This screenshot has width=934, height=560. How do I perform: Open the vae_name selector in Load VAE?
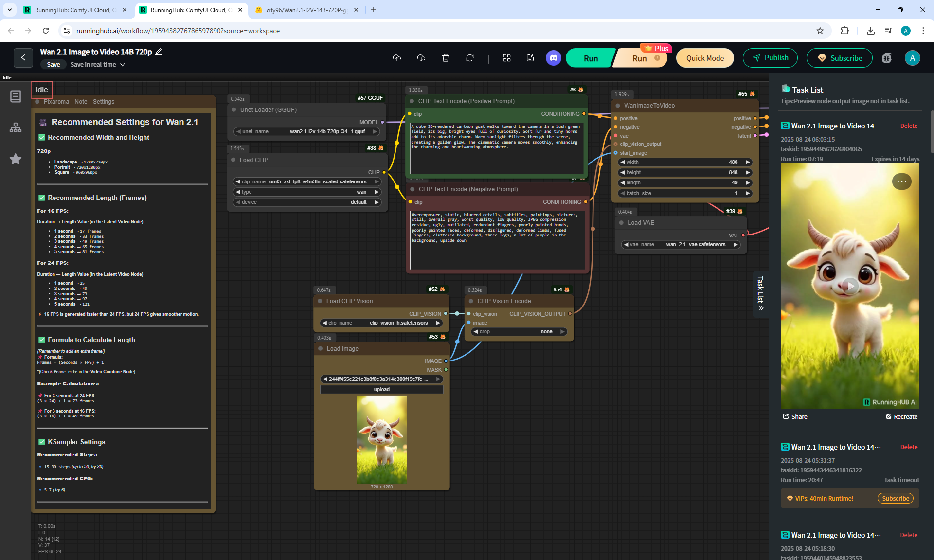(x=681, y=244)
